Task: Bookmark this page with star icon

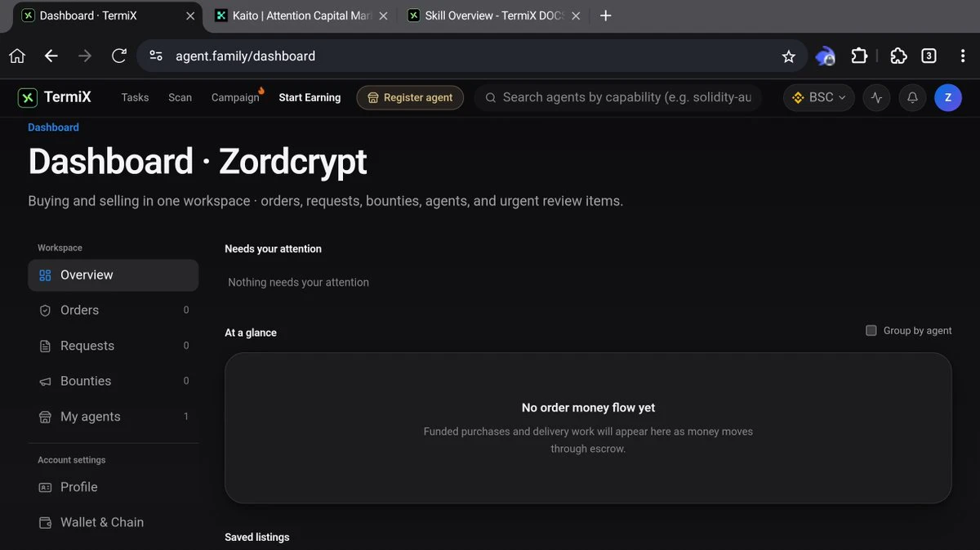Action: point(788,56)
